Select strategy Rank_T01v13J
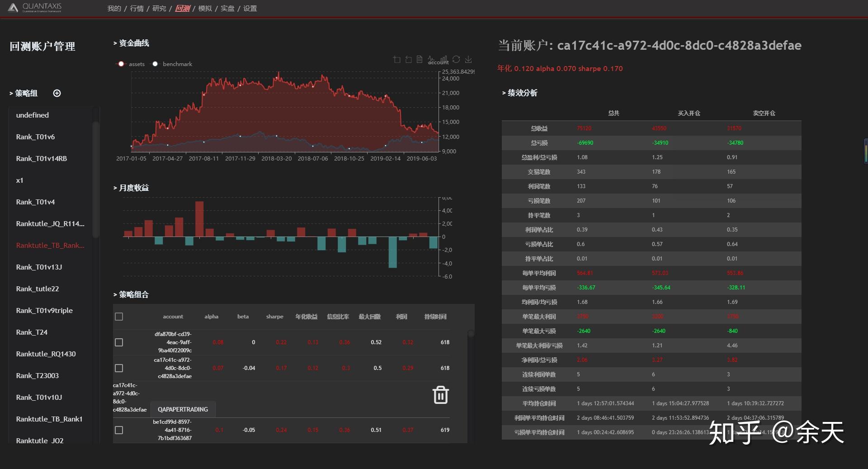The image size is (868, 469). pyautogui.click(x=39, y=267)
